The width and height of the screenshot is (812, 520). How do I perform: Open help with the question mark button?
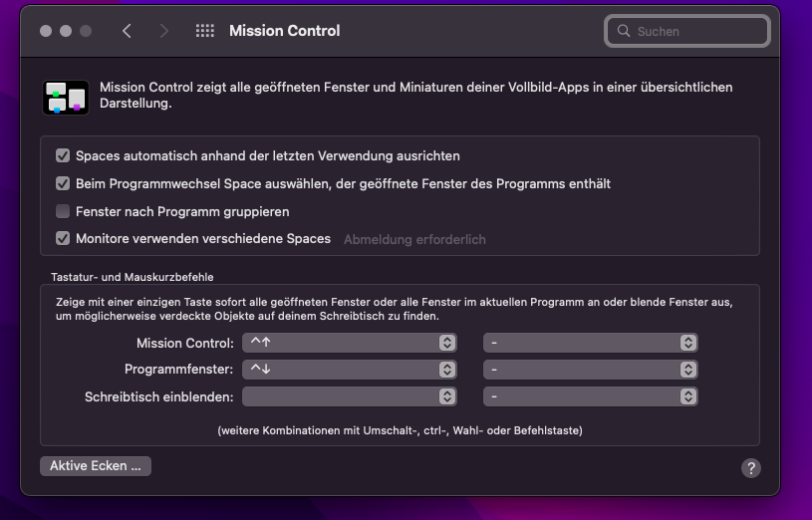(751, 467)
